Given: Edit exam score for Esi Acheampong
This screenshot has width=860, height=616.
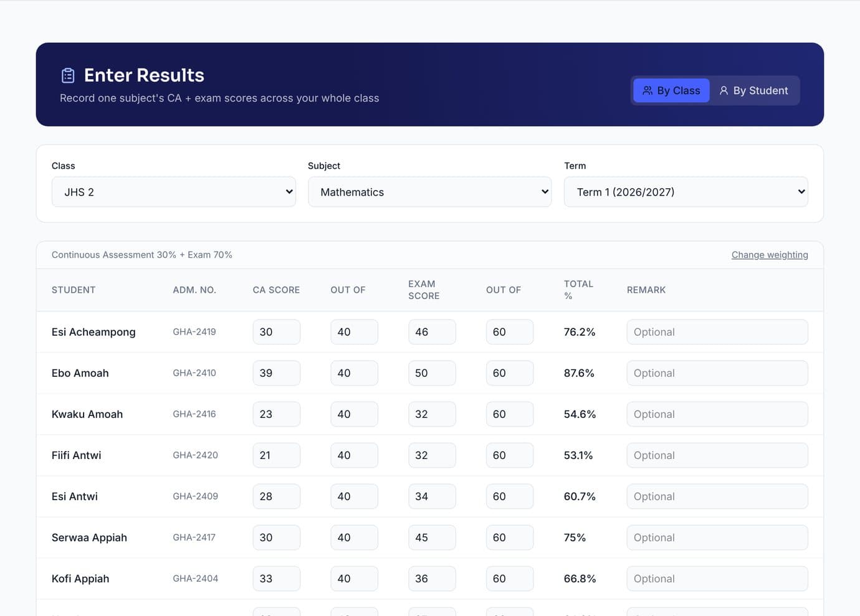Looking at the screenshot, I should tap(432, 332).
